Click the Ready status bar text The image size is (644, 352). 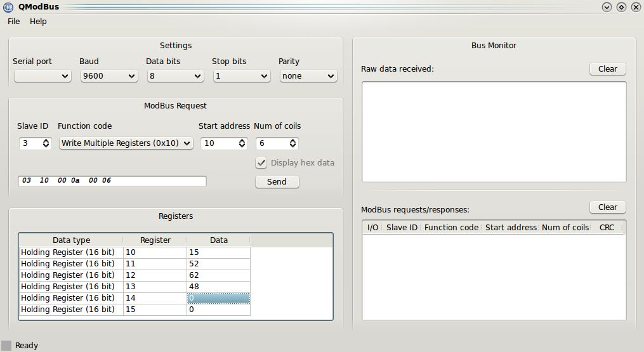tap(27, 346)
